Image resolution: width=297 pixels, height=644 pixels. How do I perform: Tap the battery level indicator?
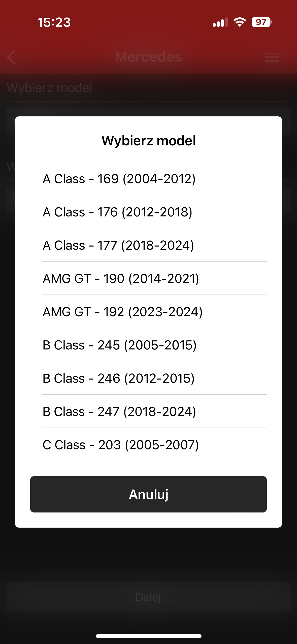261,22
